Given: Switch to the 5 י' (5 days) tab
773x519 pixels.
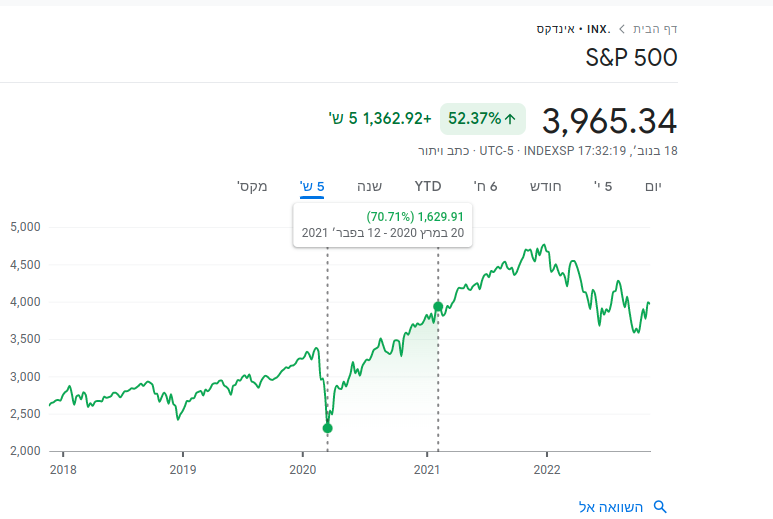Looking at the screenshot, I should [602, 186].
